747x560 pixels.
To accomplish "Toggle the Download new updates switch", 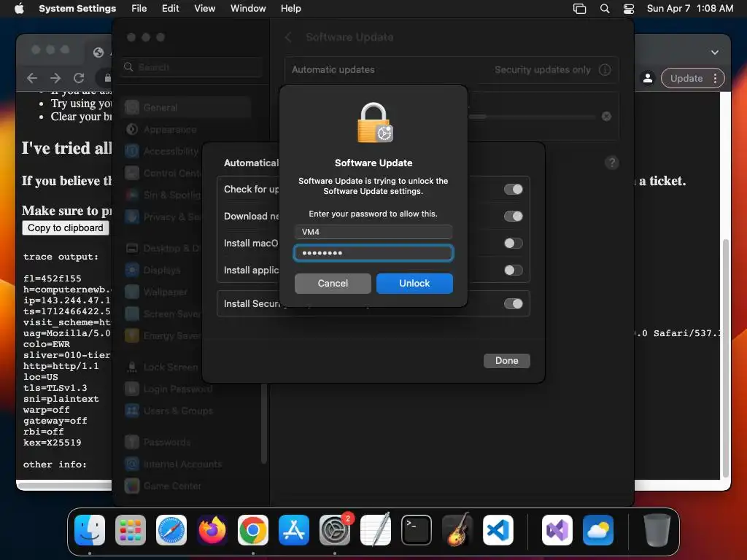I will pyautogui.click(x=513, y=216).
